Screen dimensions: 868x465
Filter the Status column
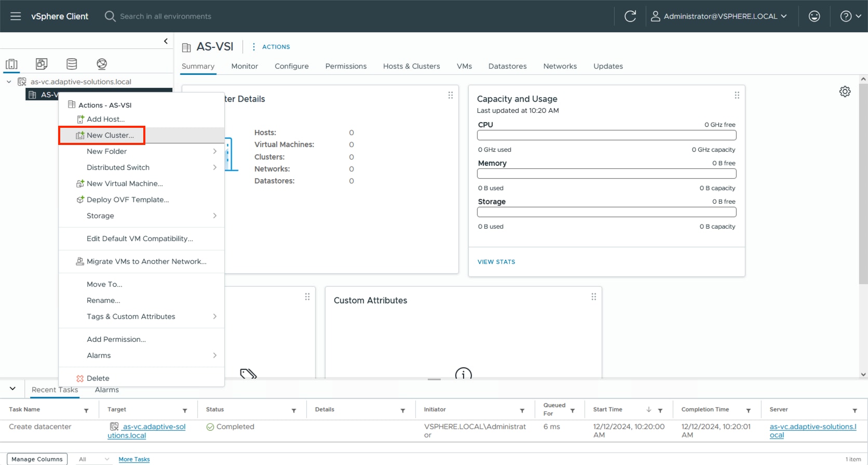(294, 410)
